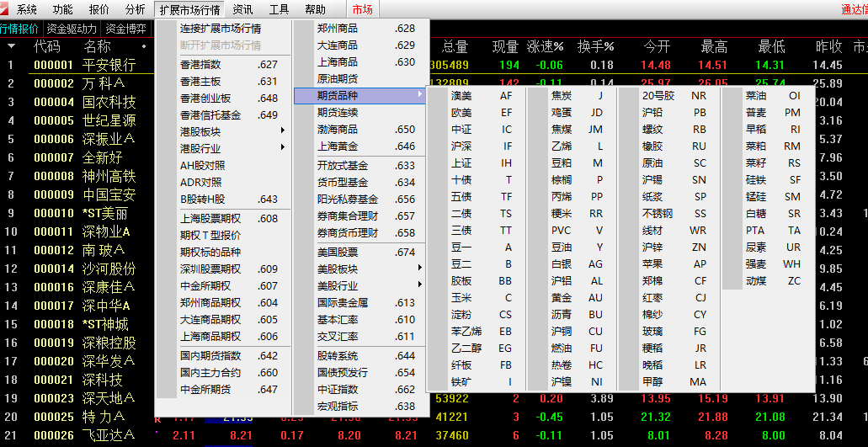The image size is (868, 447).
Task: Click the red app logo icon
Action: 4,9
